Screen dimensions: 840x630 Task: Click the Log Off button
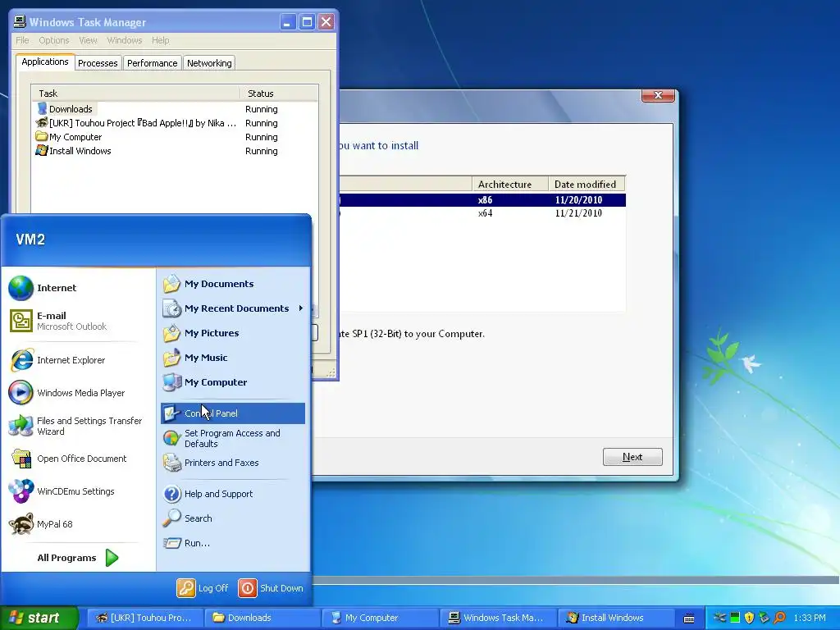click(203, 588)
